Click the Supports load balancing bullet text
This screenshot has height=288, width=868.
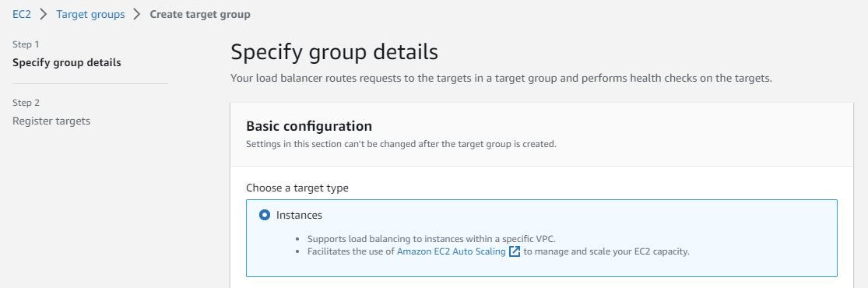point(431,239)
